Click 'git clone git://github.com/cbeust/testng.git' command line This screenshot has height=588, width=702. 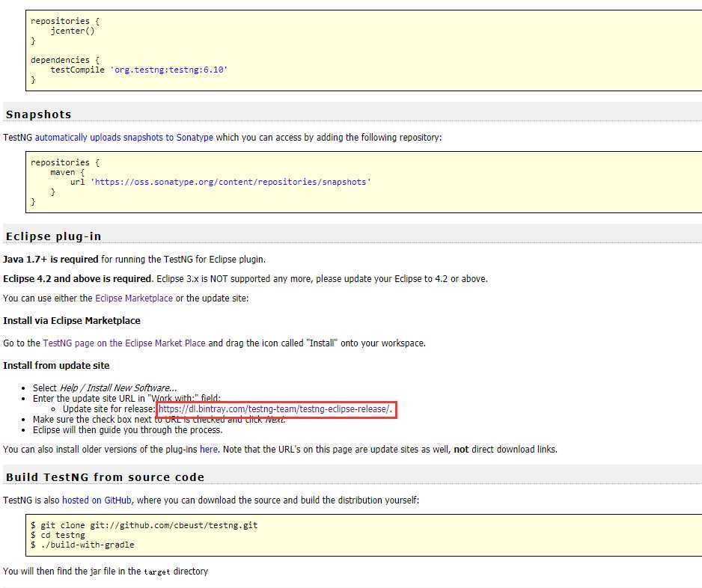coord(144,525)
